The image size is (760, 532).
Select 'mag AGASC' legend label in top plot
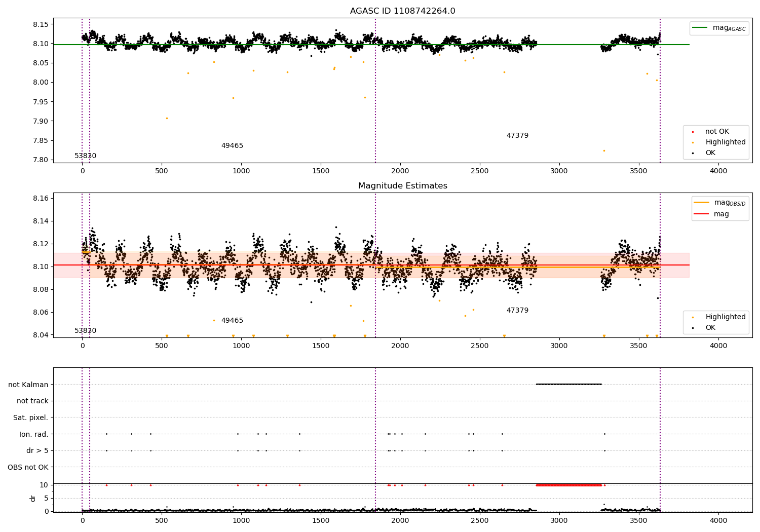(x=729, y=28)
